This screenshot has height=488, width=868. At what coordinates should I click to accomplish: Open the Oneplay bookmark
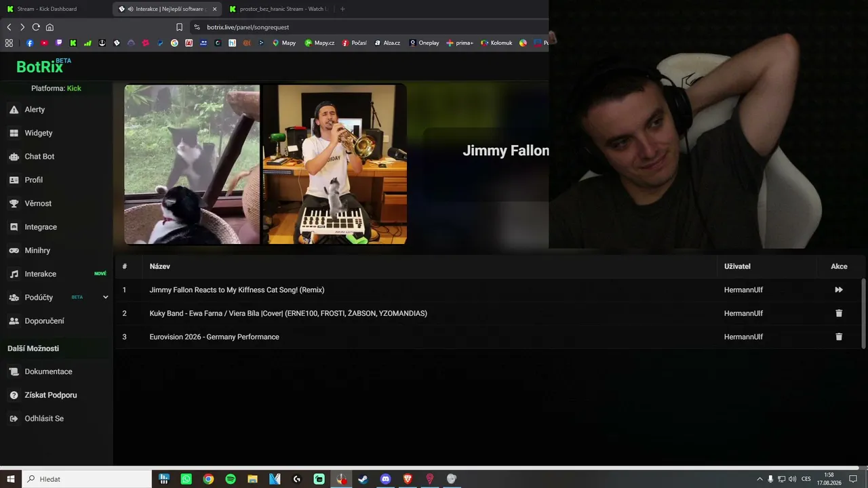click(x=424, y=43)
